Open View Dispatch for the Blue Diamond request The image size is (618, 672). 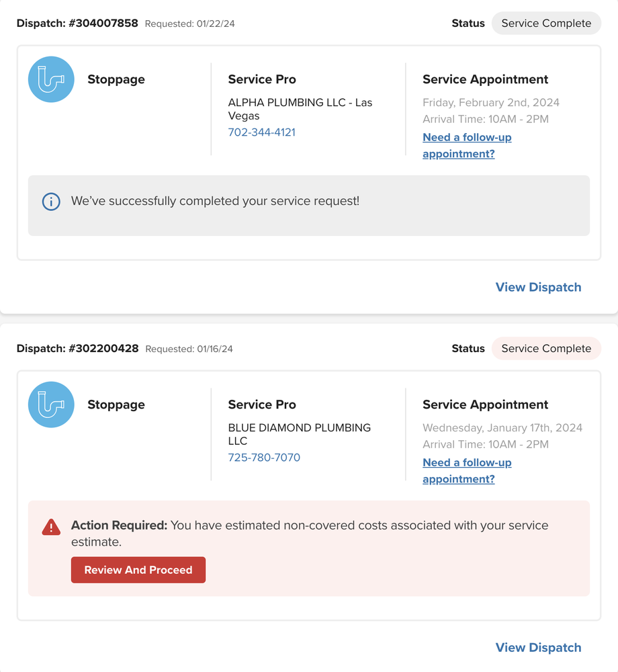point(538,647)
